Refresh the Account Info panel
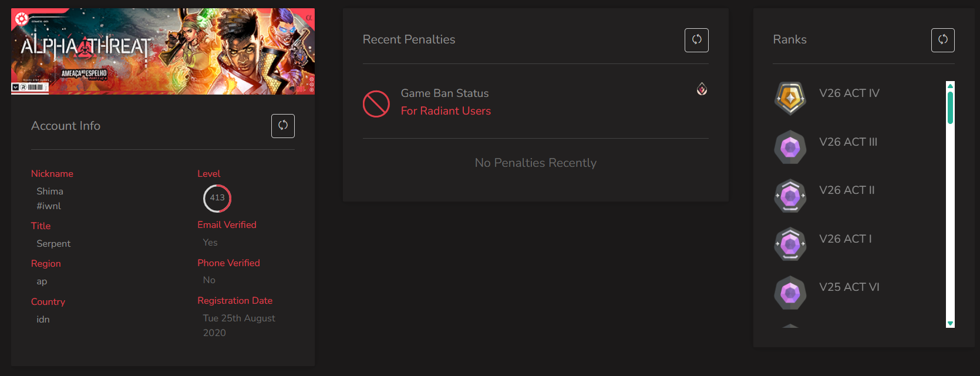 coord(283,126)
